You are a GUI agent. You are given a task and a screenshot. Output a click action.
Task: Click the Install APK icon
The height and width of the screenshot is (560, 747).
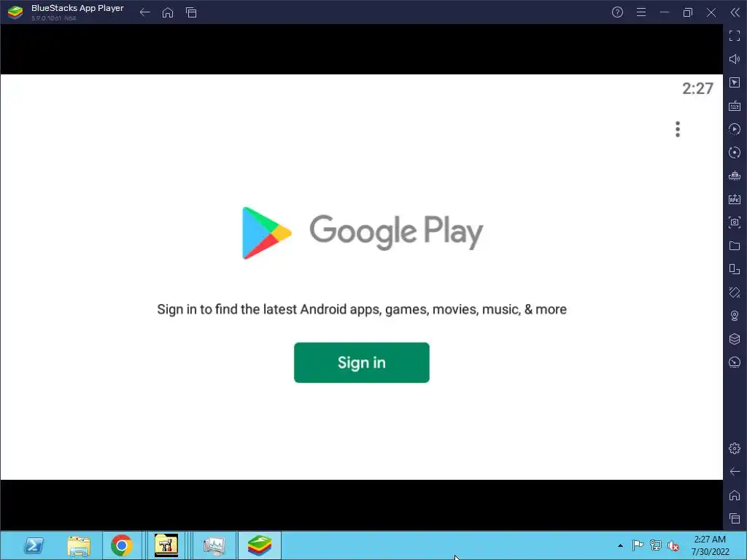pos(735,199)
